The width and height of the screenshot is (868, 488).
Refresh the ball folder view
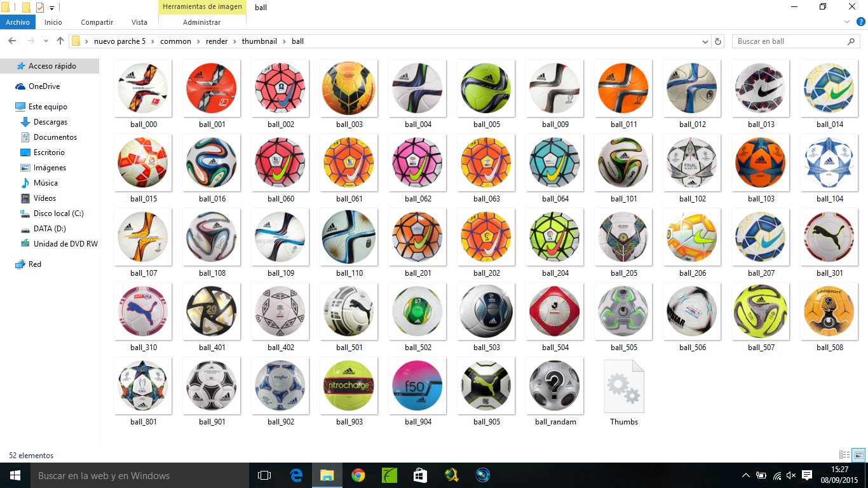[x=718, y=41]
